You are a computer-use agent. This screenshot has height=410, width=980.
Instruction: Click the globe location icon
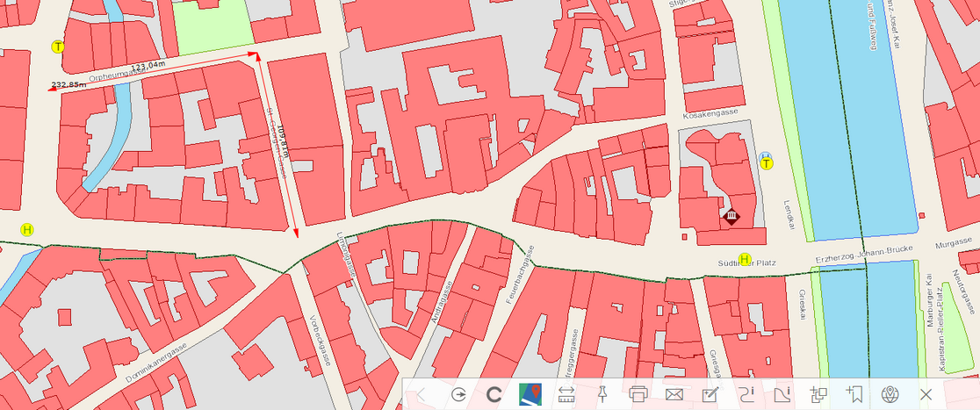[890, 394]
